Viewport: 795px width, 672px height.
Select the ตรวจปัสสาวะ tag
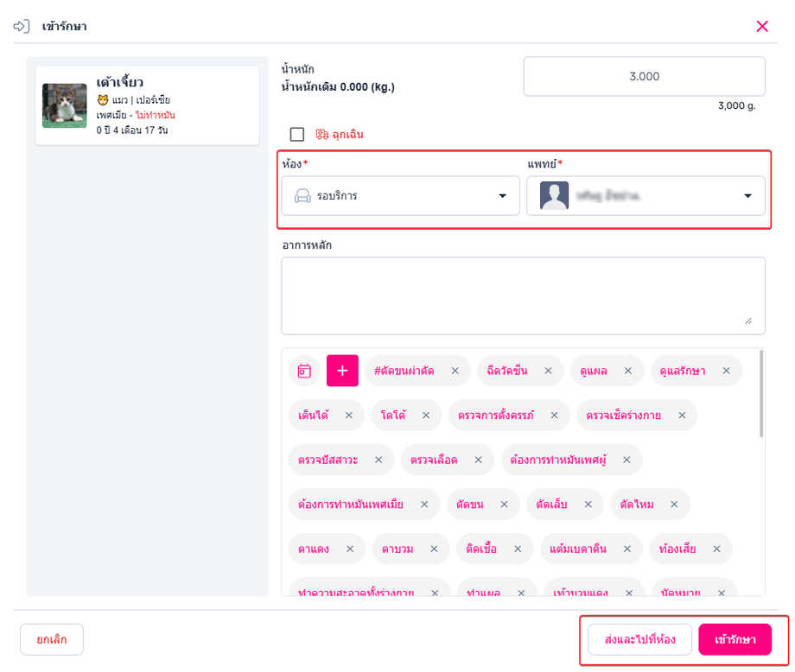pyautogui.click(x=328, y=460)
